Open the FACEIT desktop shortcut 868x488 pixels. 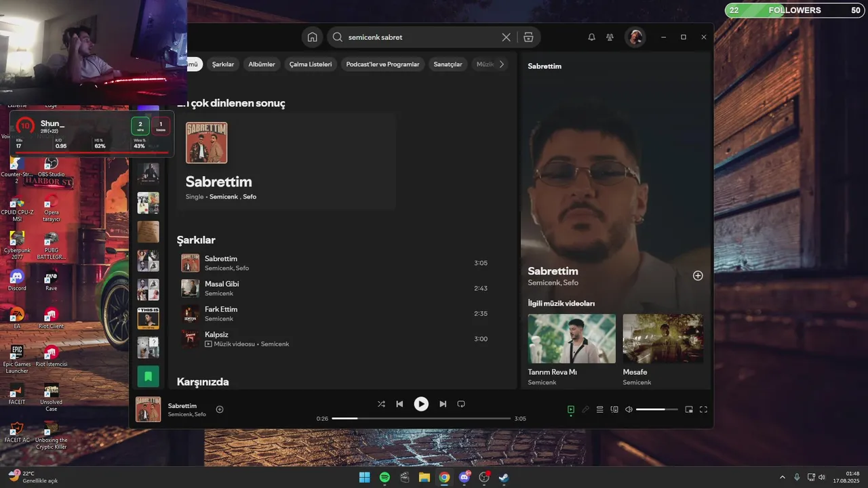coord(17,394)
